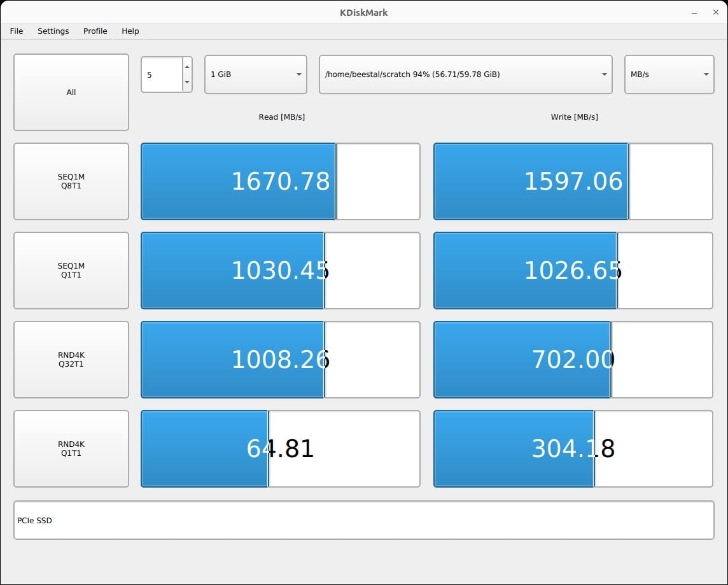
Task: Increase test count with up arrow
Action: pos(186,67)
